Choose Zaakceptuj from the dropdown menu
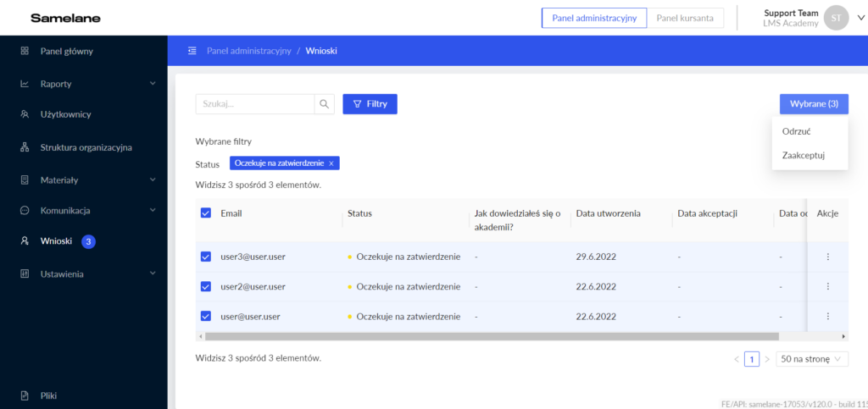Image resolution: width=868 pixels, height=409 pixels. tap(803, 155)
